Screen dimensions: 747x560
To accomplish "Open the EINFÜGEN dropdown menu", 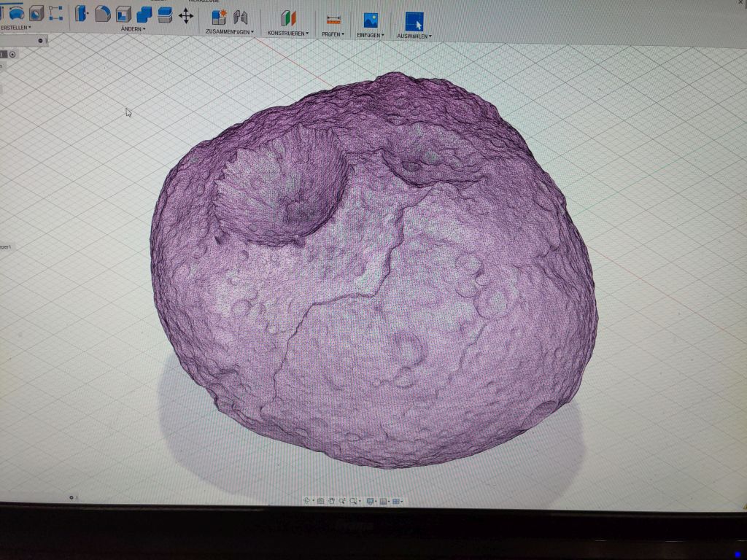I will point(371,35).
